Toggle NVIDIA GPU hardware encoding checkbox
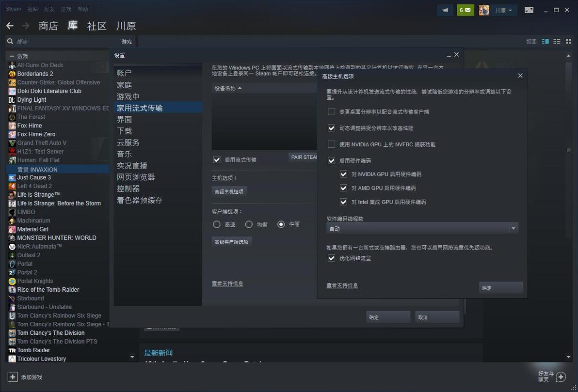The width and height of the screenshot is (578, 392). pyautogui.click(x=344, y=174)
